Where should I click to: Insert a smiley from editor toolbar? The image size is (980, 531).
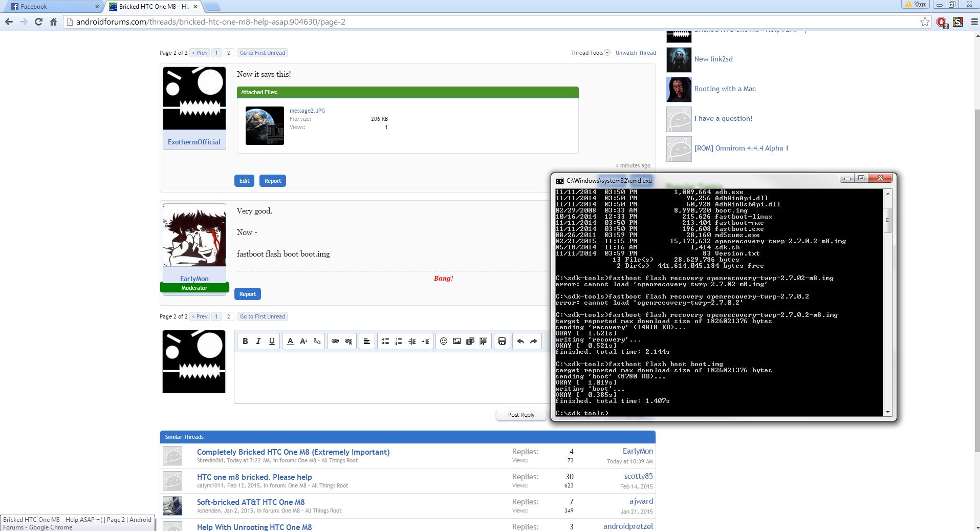(444, 341)
